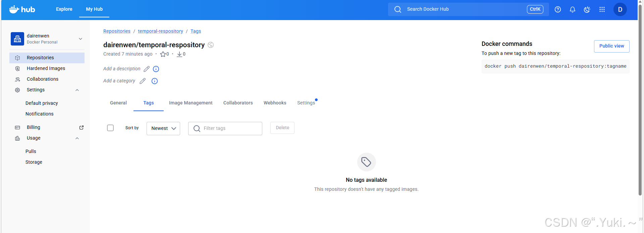Click the tag icon above No tags available
This screenshot has width=644, height=233.
366,162
